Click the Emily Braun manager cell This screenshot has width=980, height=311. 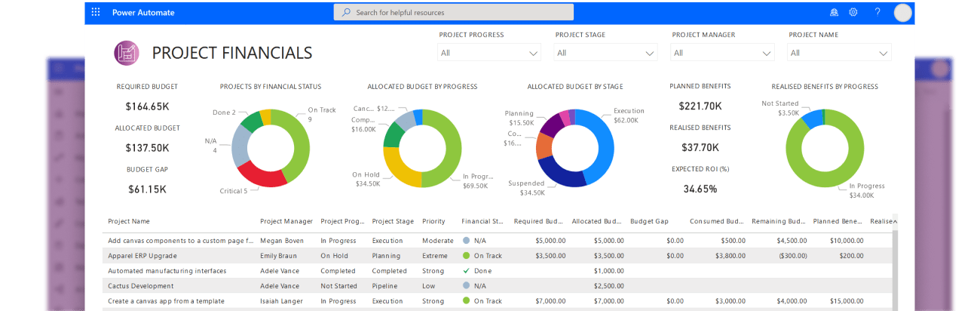(x=280, y=256)
